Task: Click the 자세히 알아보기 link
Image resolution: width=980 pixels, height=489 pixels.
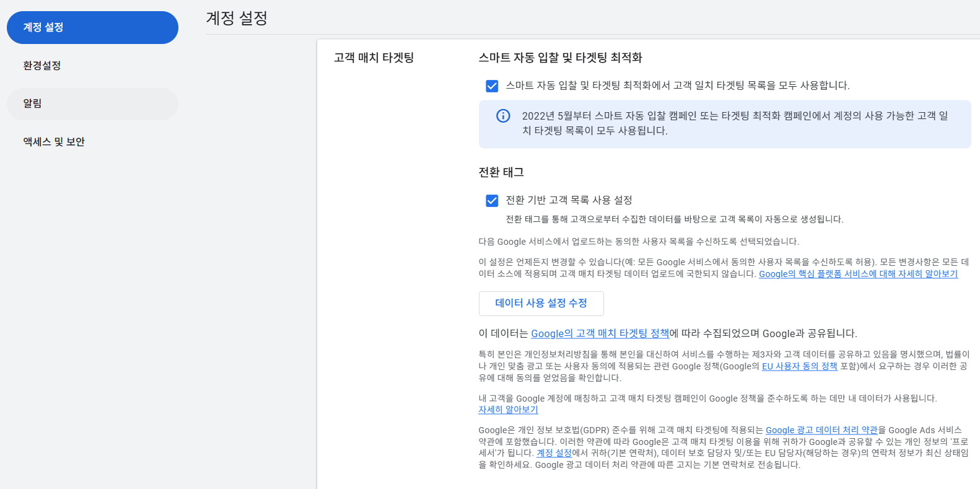Action: [x=508, y=410]
